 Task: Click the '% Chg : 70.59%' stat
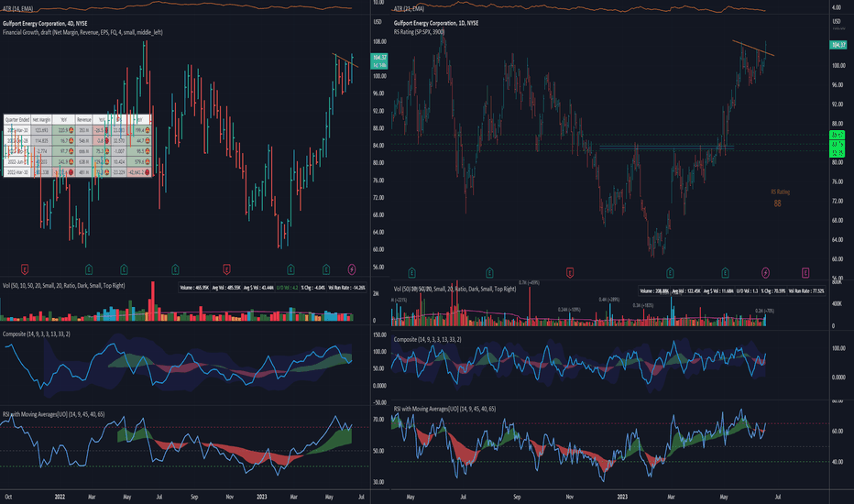tap(773, 291)
